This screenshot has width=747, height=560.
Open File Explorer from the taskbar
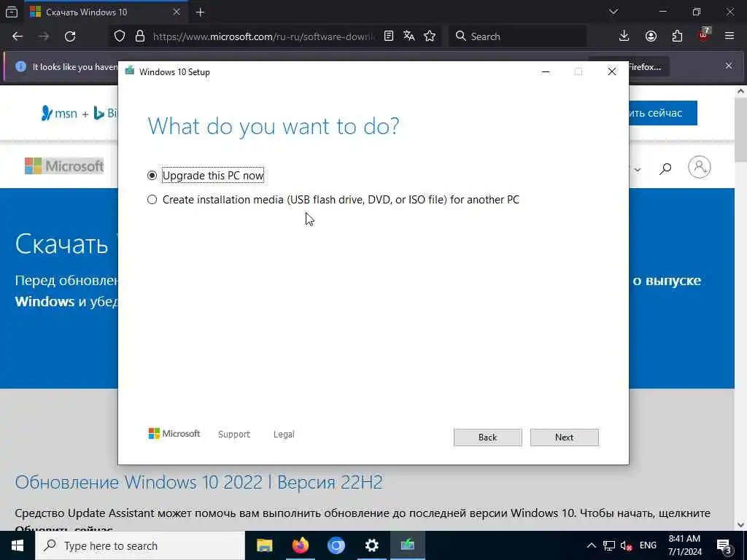[264, 545]
